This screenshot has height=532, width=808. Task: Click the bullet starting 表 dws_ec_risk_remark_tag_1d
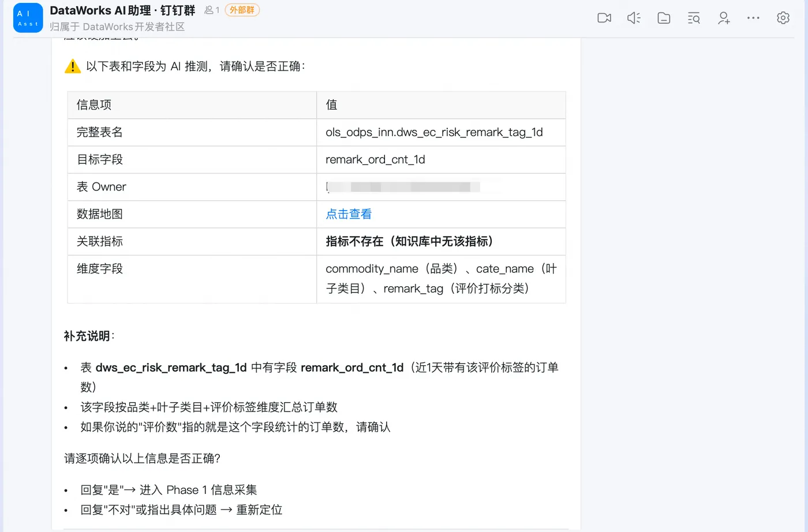click(x=319, y=377)
